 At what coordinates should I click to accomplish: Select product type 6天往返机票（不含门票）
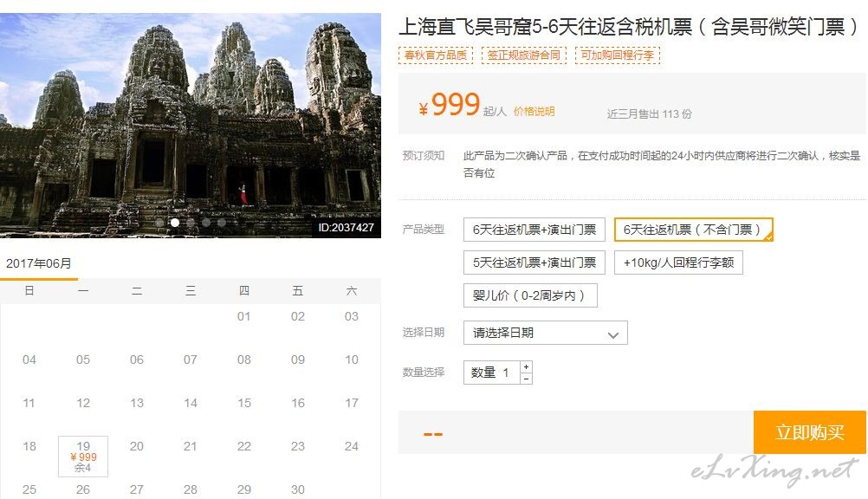[693, 230]
